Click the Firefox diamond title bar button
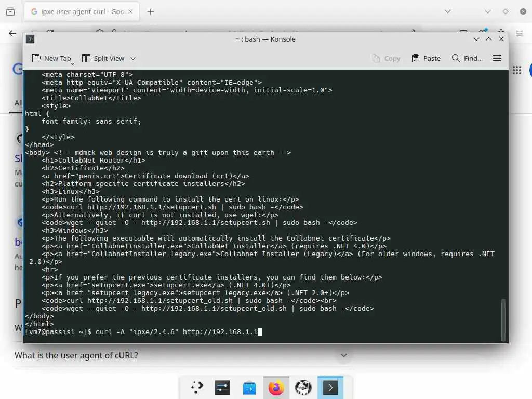 click(506, 11)
